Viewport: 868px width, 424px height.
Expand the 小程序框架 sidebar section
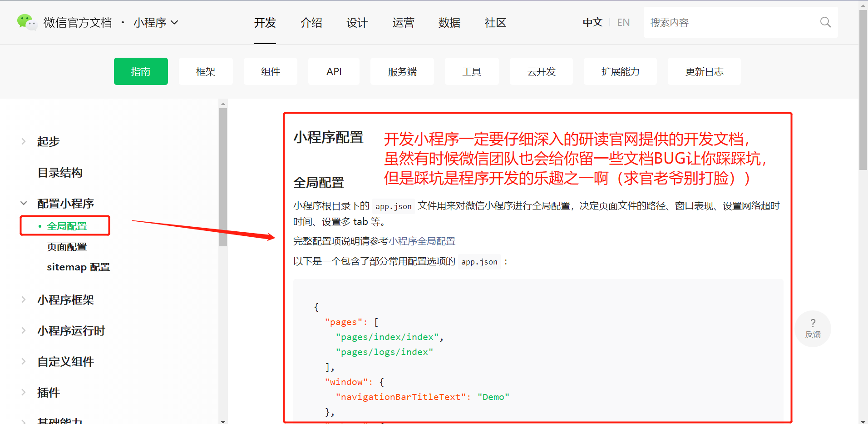click(x=24, y=299)
